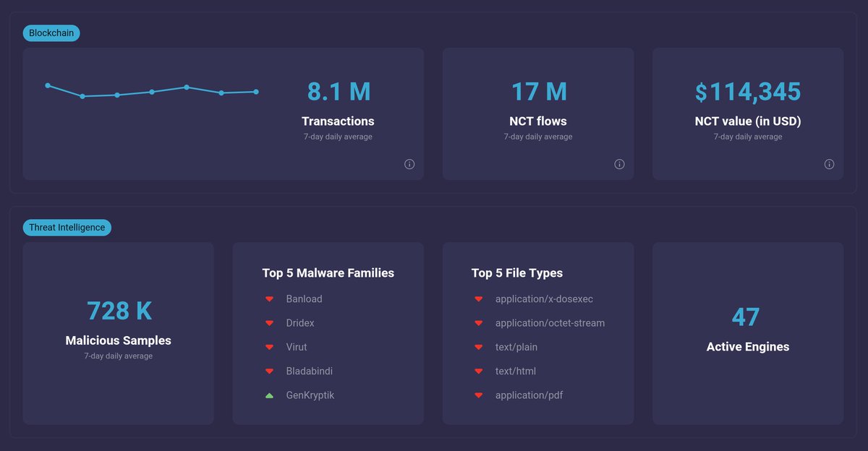This screenshot has height=451, width=868.
Task: Click the info icon on NCT value card
Action: point(829,164)
